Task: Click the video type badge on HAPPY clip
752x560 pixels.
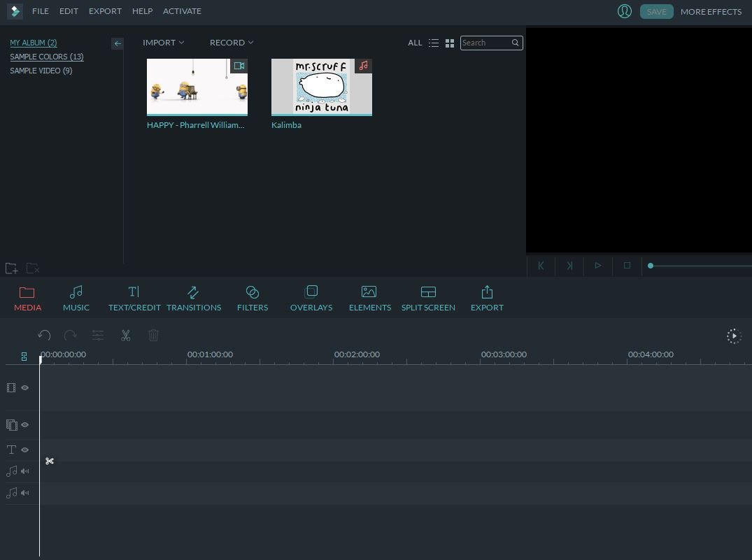Action: tap(239, 66)
